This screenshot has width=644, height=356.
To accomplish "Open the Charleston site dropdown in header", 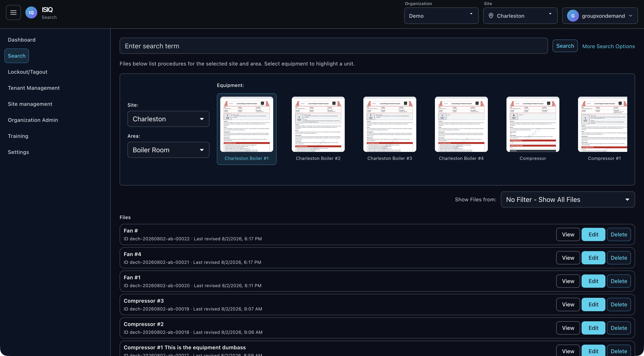I will coord(520,16).
